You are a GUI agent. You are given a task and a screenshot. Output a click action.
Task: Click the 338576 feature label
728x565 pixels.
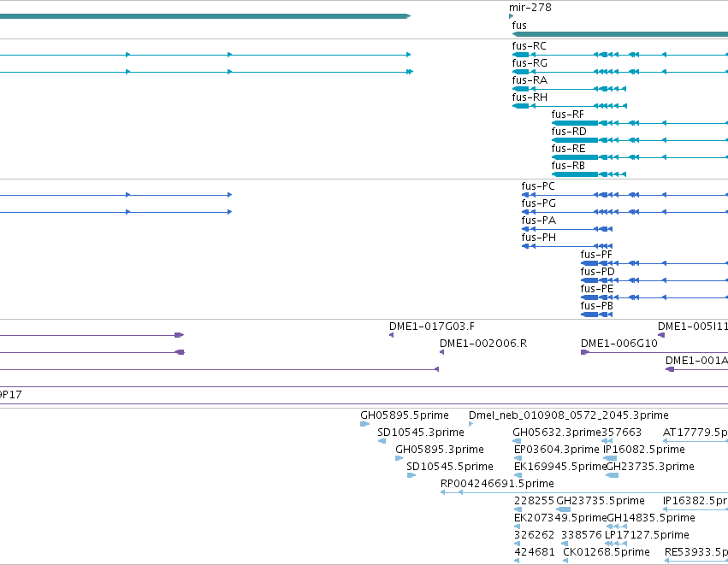click(581, 535)
